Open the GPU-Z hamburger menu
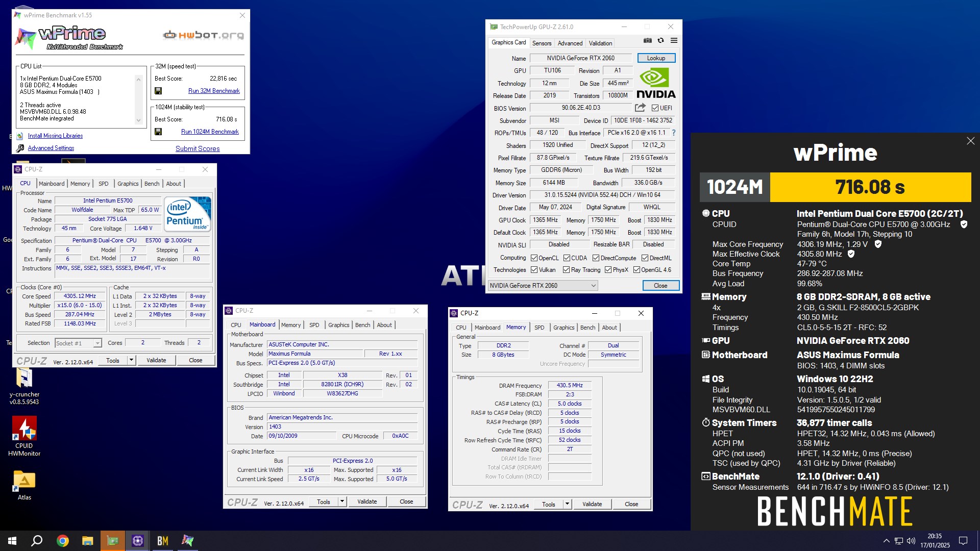Image resolution: width=980 pixels, height=551 pixels. point(674,40)
